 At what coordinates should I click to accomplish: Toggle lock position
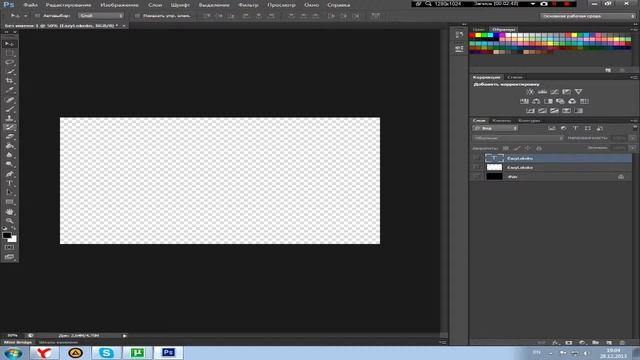[528, 148]
